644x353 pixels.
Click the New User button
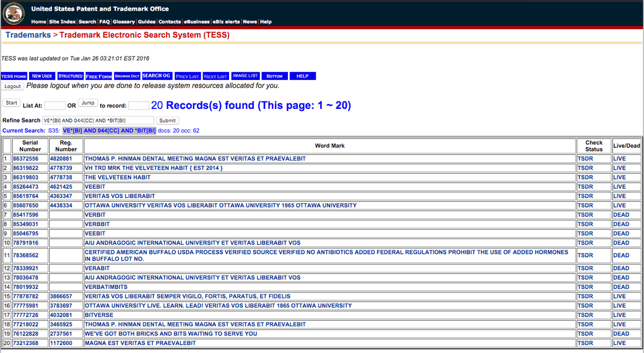[42, 76]
